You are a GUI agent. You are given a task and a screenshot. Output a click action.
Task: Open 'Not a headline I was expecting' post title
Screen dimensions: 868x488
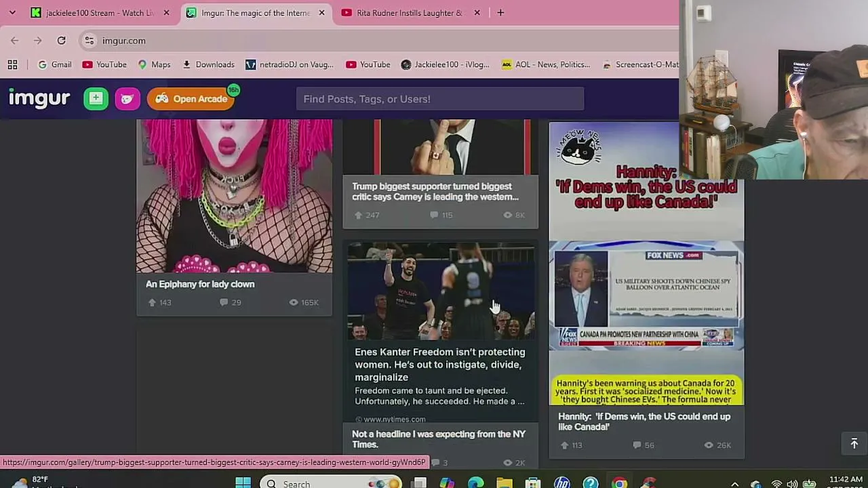pyautogui.click(x=439, y=439)
